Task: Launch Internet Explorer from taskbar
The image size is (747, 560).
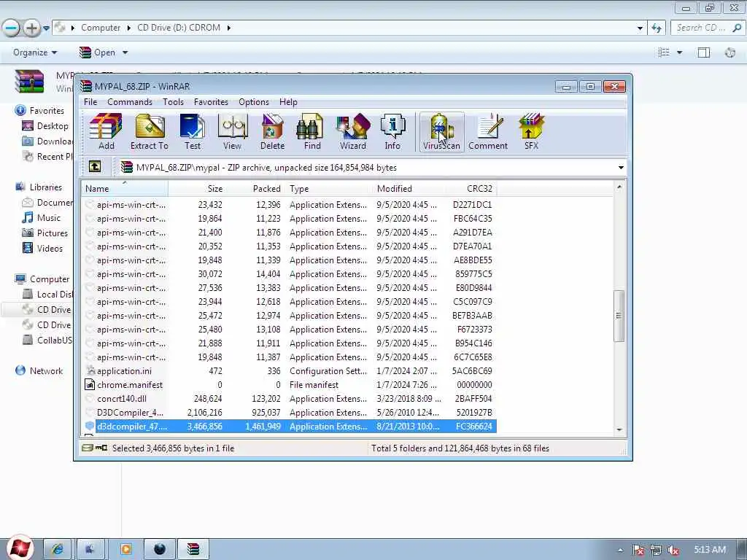Action: tap(58, 549)
